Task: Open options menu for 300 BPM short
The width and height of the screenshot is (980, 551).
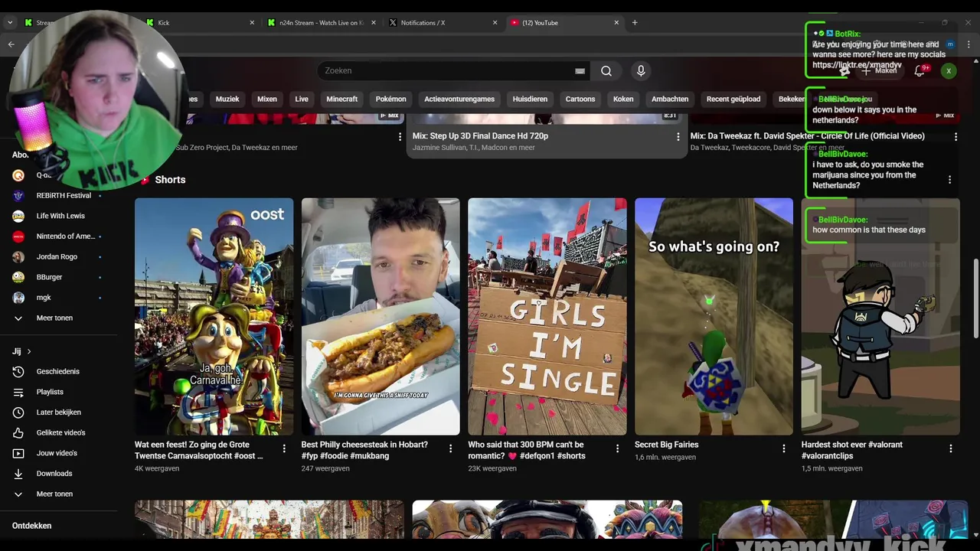Action: (617, 448)
